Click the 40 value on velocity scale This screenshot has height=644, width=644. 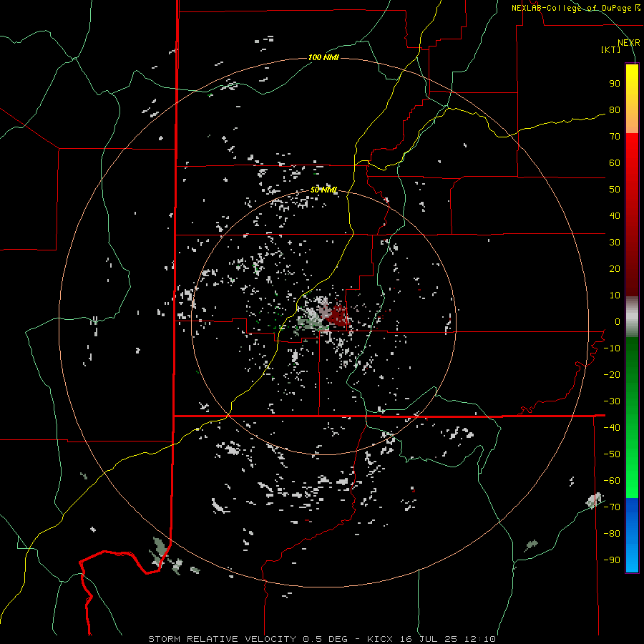click(x=615, y=216)
